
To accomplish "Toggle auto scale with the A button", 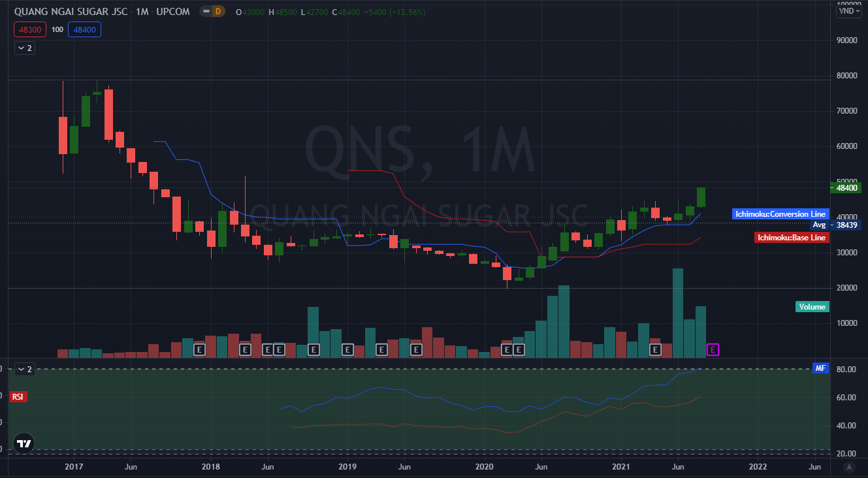I will click(849, 467).
